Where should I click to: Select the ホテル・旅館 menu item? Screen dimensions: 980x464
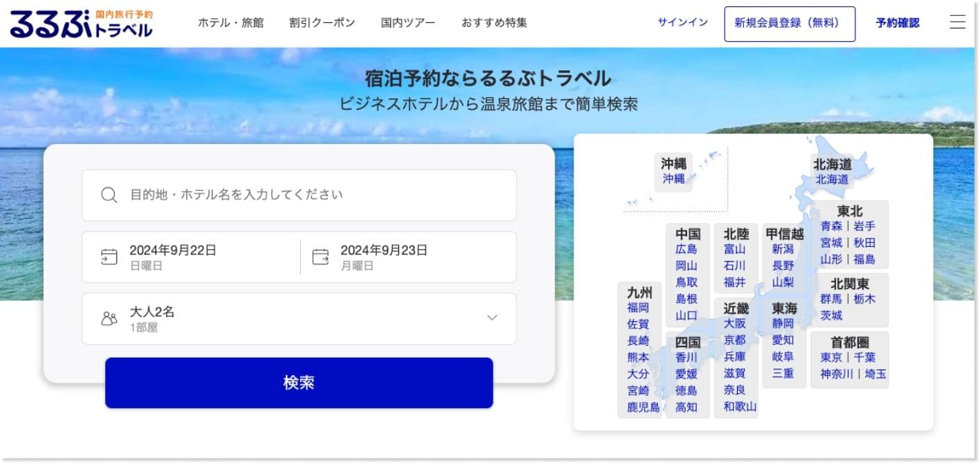[232, 23]
